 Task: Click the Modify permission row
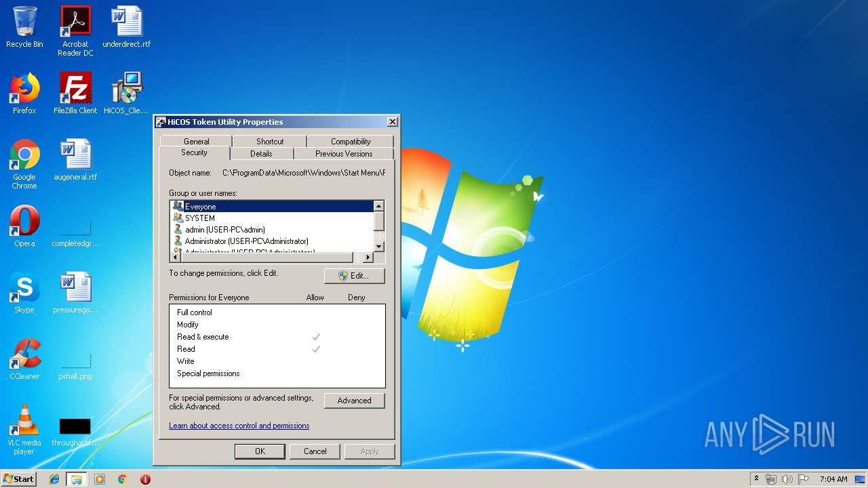[x=277, y=325]
